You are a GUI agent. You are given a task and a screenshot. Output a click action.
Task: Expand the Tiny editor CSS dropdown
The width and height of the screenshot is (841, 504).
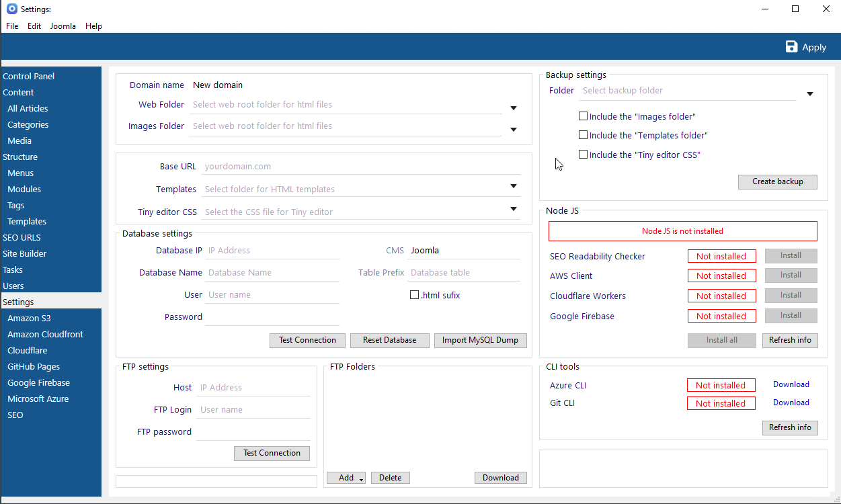click(x=513, y=209)
